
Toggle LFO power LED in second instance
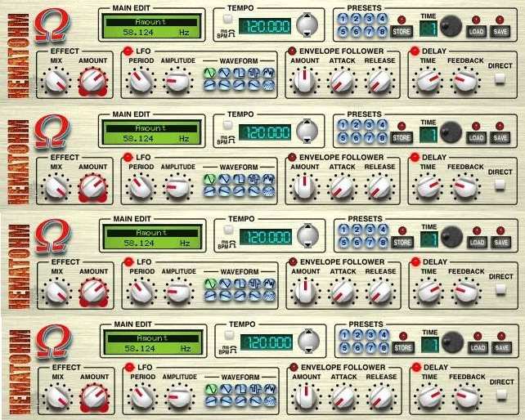coord(128,157)
